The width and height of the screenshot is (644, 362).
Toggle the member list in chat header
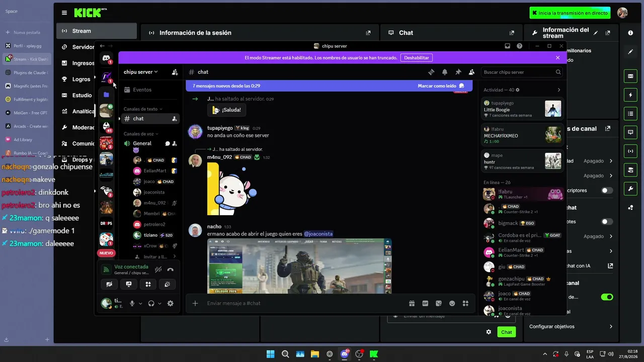click(x=471, y=72)
